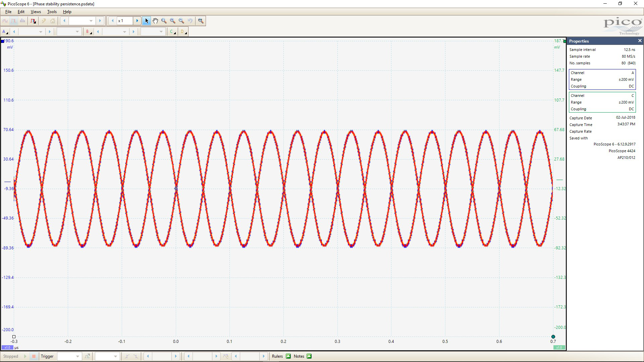Viewport: 644px width, 362px height.
Task: Click the Notes label in status bar
Action: [x=299, y=356]
